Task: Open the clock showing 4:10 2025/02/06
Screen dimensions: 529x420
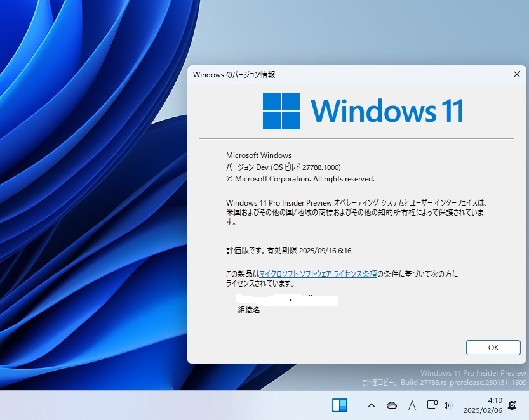Action: pyautogui.click(x=483, y=405)
